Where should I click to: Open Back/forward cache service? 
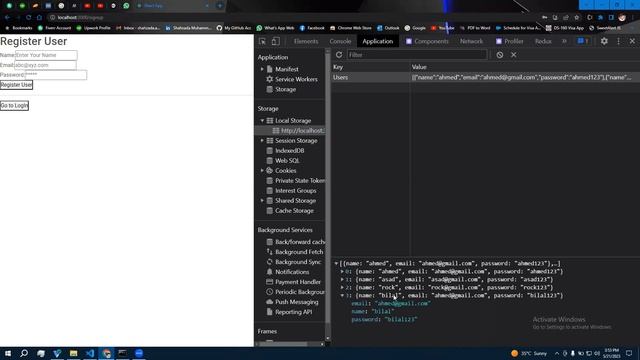(x=300, y=242)
